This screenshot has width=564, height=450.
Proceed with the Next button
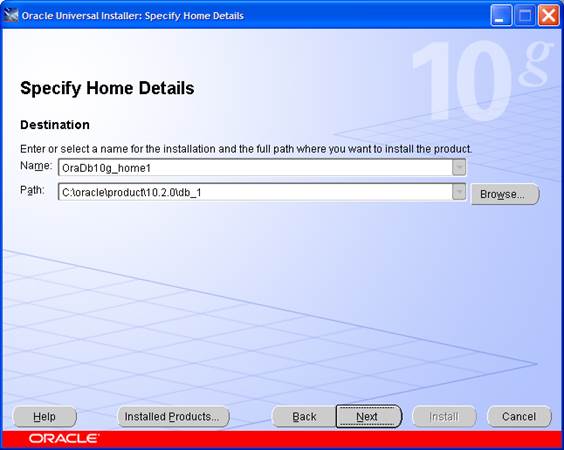click(368, 417)
